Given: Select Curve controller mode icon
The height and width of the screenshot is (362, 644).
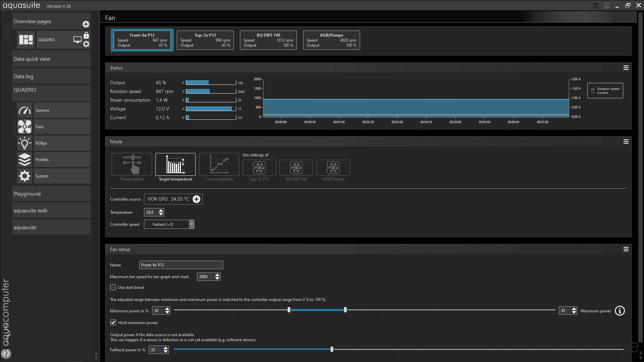Looking at the screenshot, I should click(x=219, y=164).
